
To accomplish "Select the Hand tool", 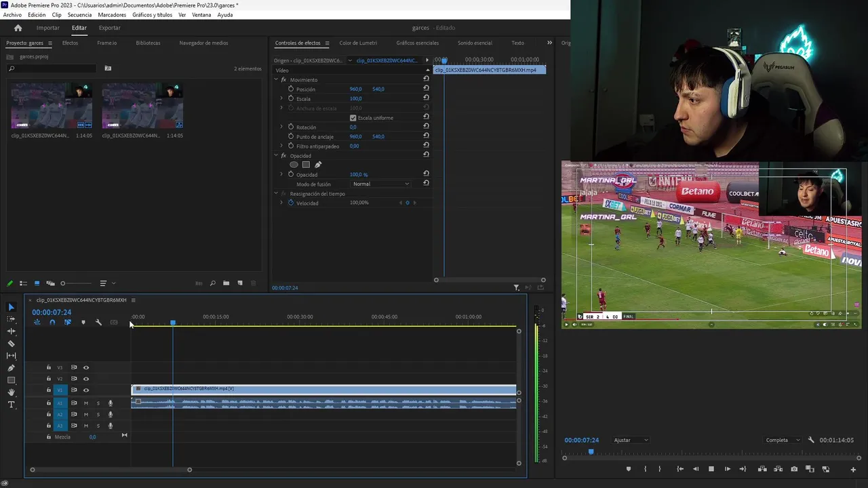I will (11, 392).
